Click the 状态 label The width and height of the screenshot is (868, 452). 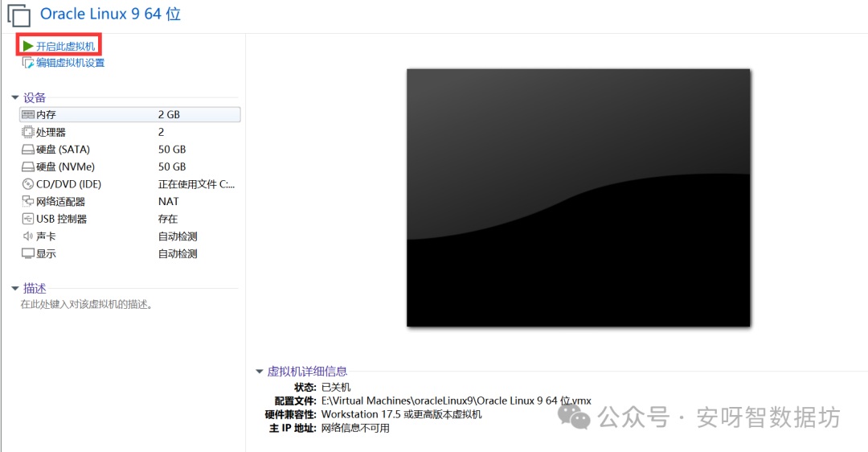pos(305,387)
